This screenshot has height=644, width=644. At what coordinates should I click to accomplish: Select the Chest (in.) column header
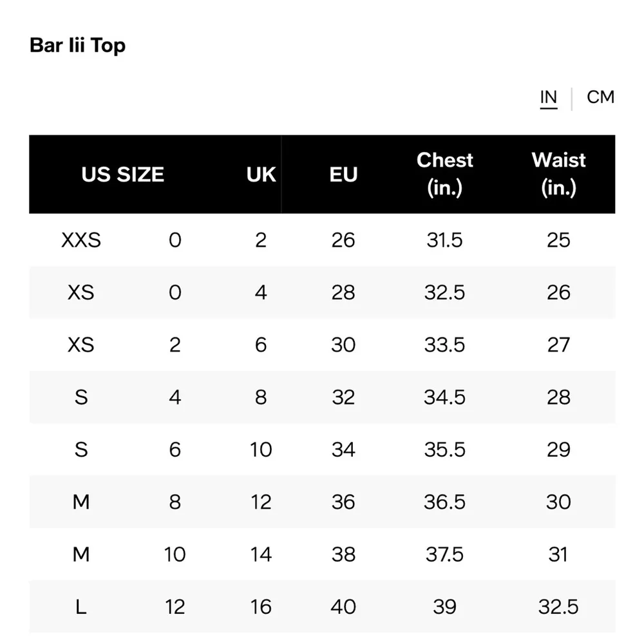click(x=444, y=174)
